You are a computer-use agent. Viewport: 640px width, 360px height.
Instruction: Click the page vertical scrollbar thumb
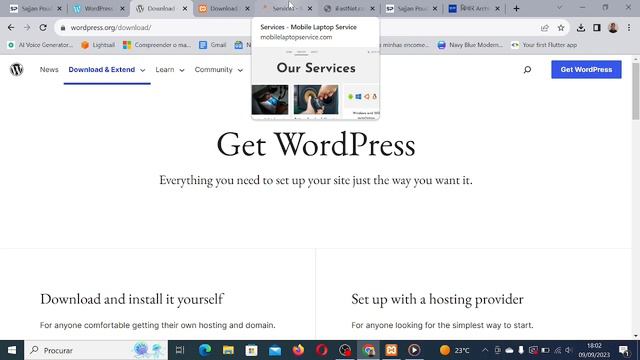[636, 91]
